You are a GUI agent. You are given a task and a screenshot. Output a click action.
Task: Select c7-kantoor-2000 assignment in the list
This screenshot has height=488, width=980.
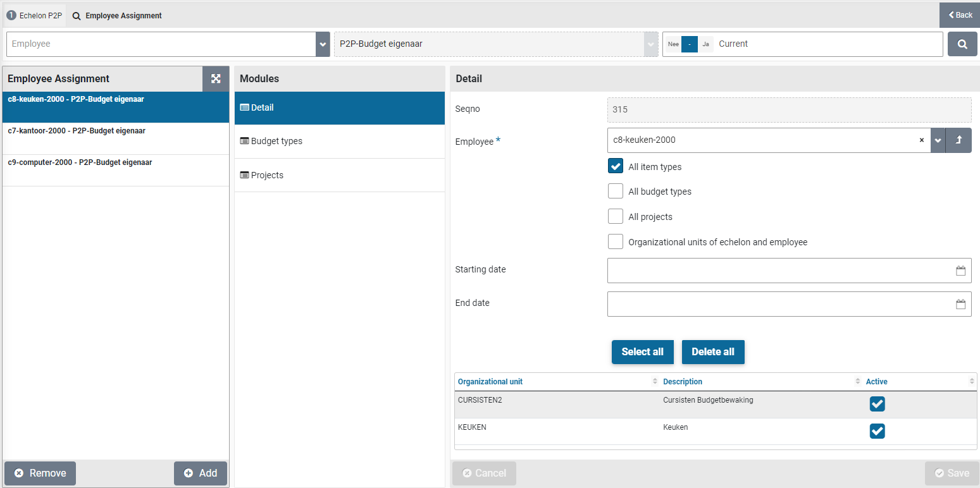click(77, 131)
